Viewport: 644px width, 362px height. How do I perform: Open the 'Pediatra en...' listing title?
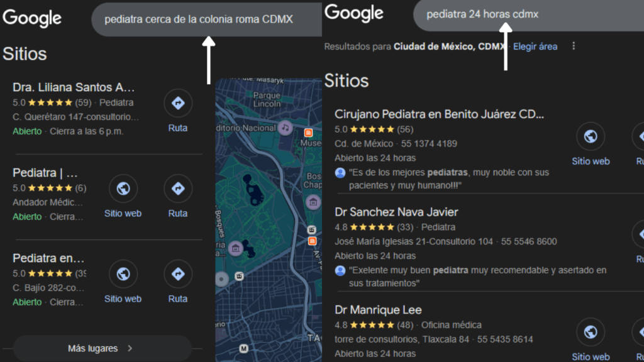tap(48, 258)
